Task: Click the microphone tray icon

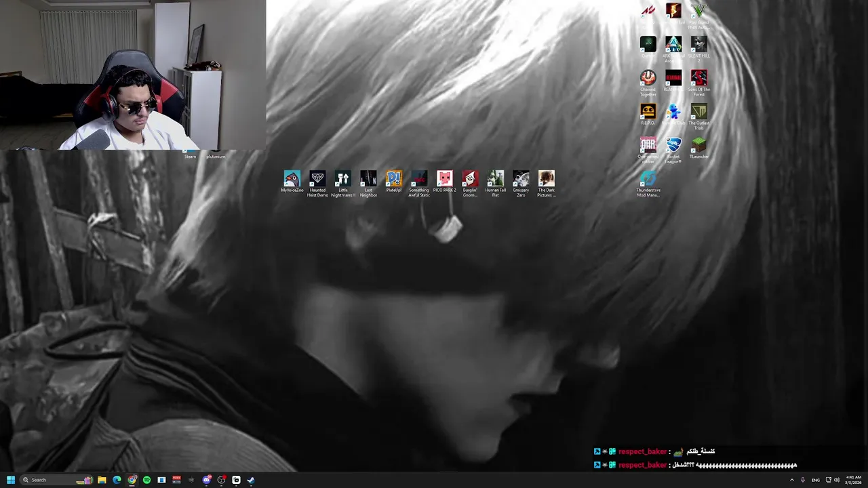Action: coord(803,480)
